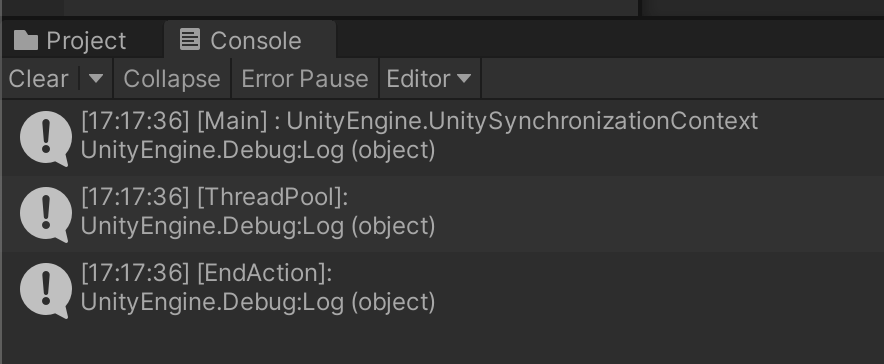Select the [EndAction] log entry
The height and width of the screenshot is (364, 884).
(443, 290)
